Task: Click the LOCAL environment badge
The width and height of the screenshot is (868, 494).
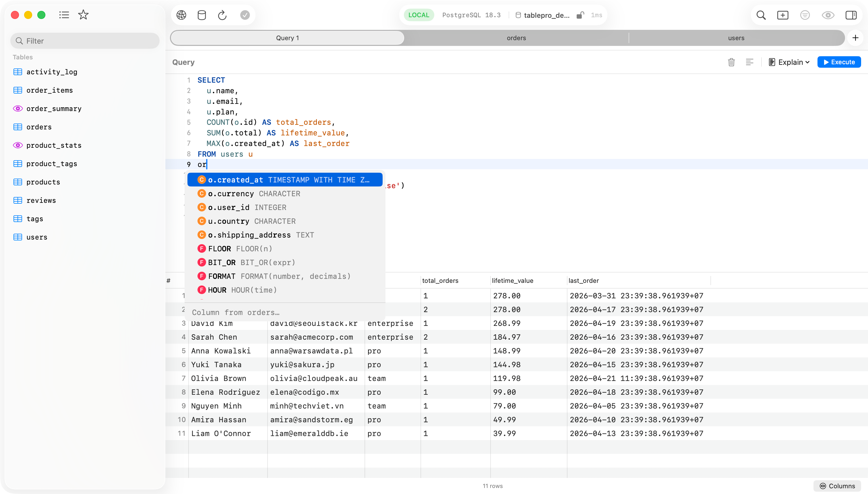Action: [418, 15]
